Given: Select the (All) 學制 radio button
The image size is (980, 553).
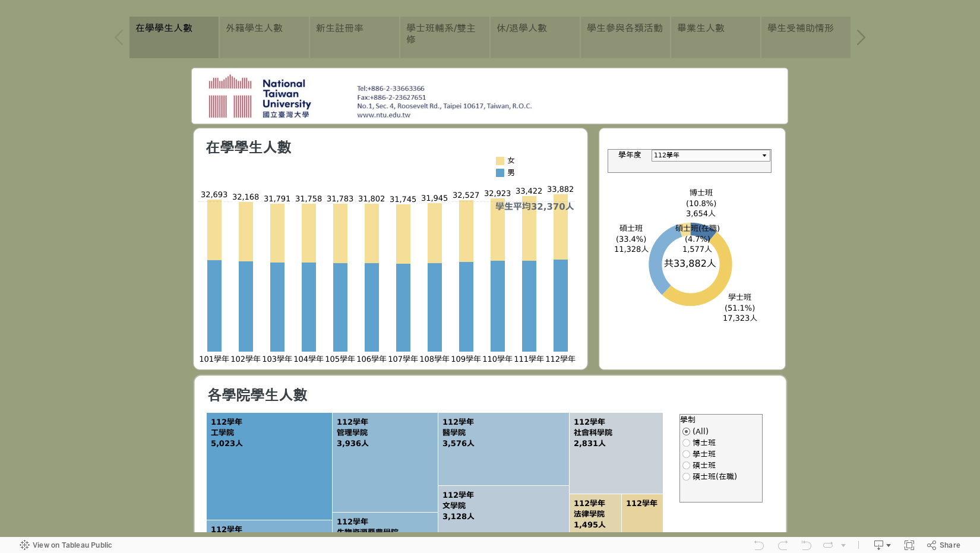Looking at the screenshot, I should click(x=686, y=432).
